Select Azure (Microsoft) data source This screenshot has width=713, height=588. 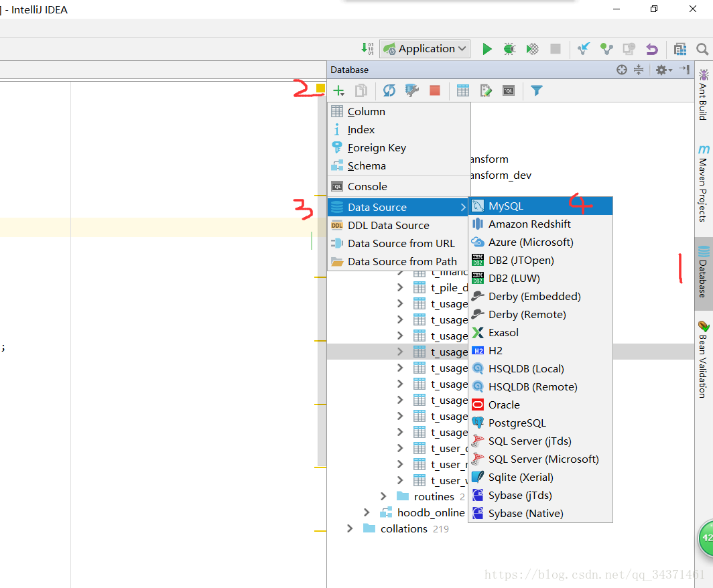click(541, 242)
